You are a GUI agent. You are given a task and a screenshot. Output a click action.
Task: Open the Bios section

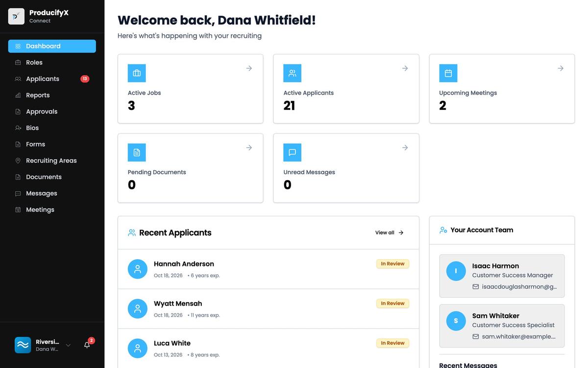click(52, 128)
